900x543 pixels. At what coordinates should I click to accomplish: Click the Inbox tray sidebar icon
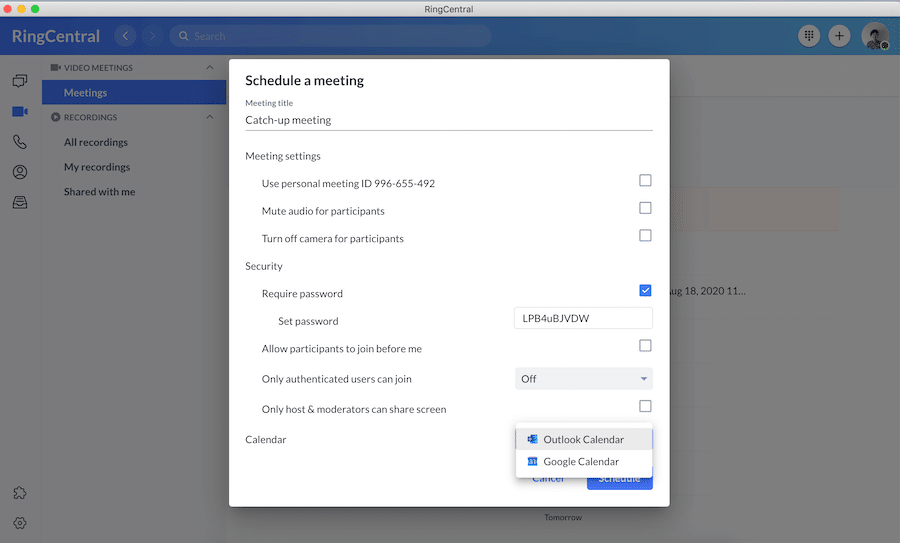(20, 202)
